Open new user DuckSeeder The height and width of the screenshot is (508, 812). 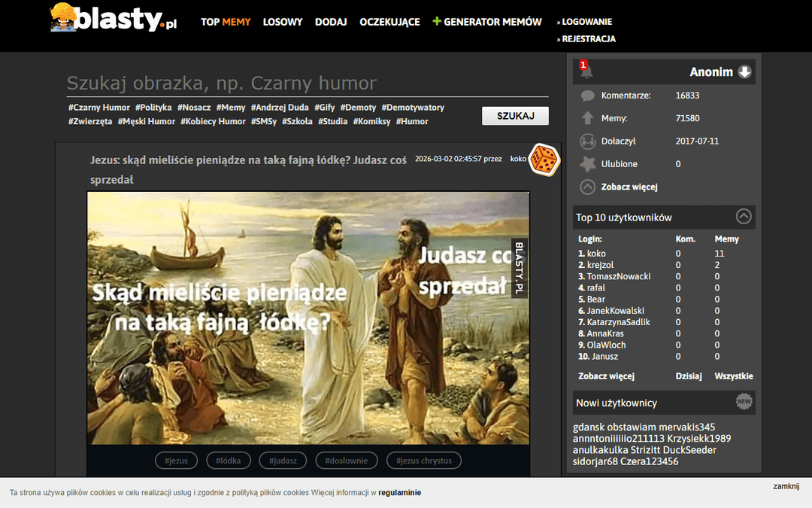click(x=689, y=450)
